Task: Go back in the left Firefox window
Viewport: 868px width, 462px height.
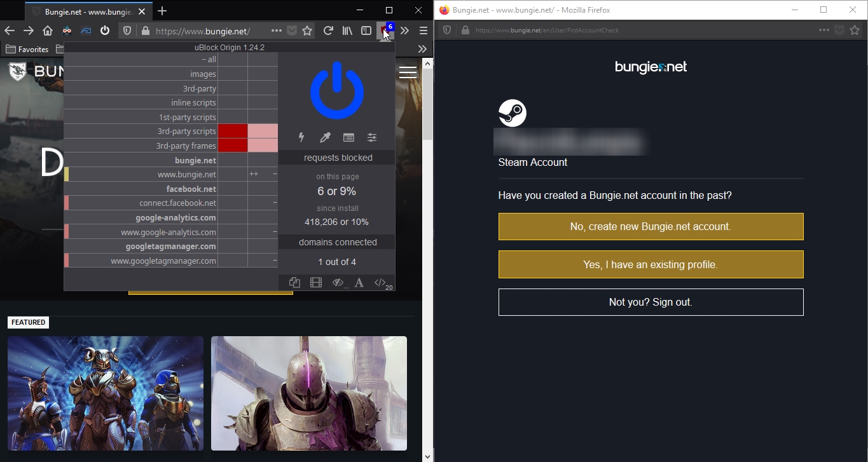Action: (x=9, y=31)
